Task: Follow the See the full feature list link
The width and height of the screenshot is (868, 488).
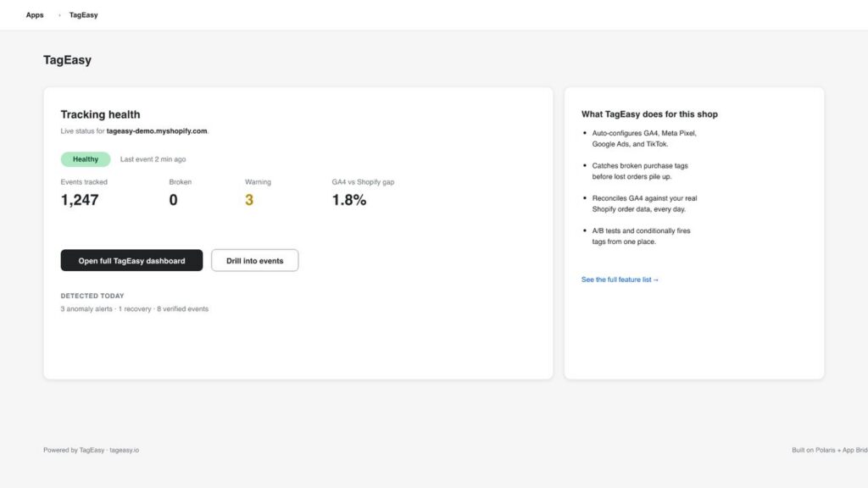Action: tap(620, 280)
